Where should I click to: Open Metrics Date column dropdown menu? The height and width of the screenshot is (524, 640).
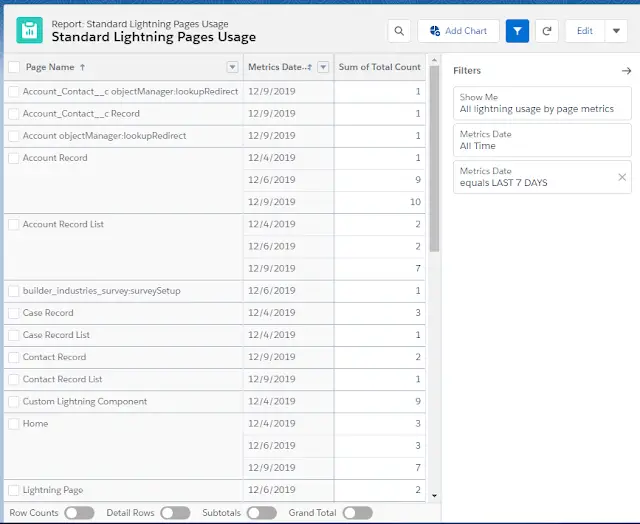tap(323, 67)
